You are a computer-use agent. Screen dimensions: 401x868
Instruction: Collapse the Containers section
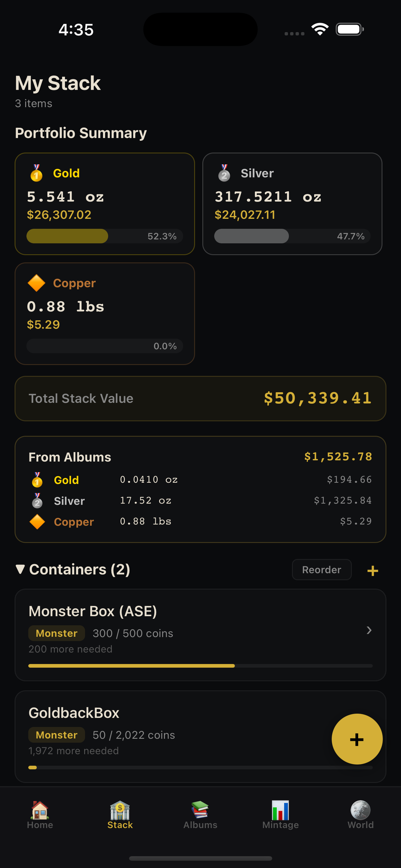21,570
